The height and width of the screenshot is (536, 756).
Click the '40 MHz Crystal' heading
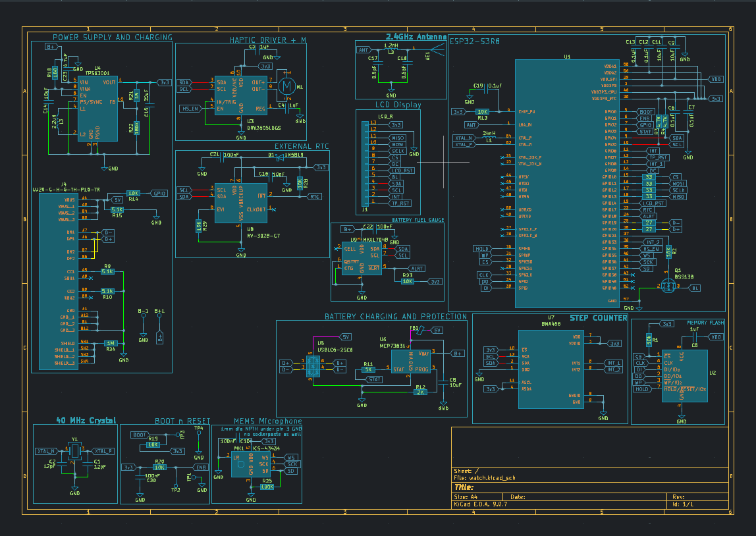pyautogui.click(x=86, y=420)
